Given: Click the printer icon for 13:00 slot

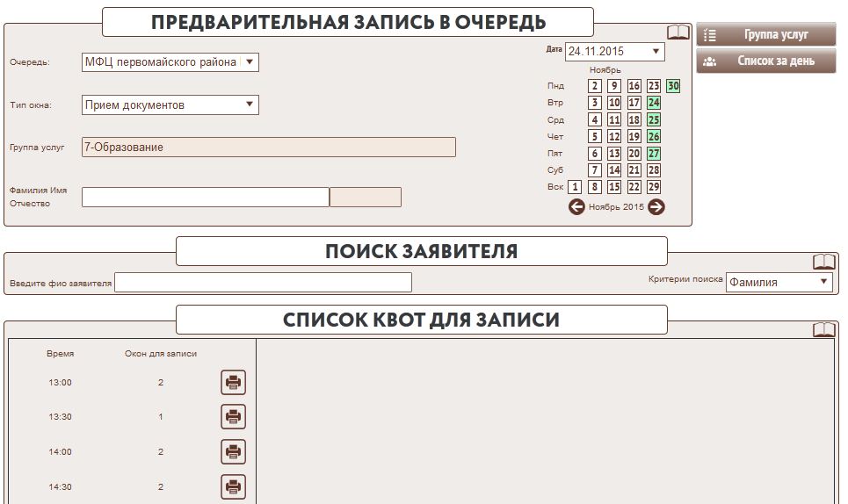Looking at the screenshot, I should coord(233,383).
